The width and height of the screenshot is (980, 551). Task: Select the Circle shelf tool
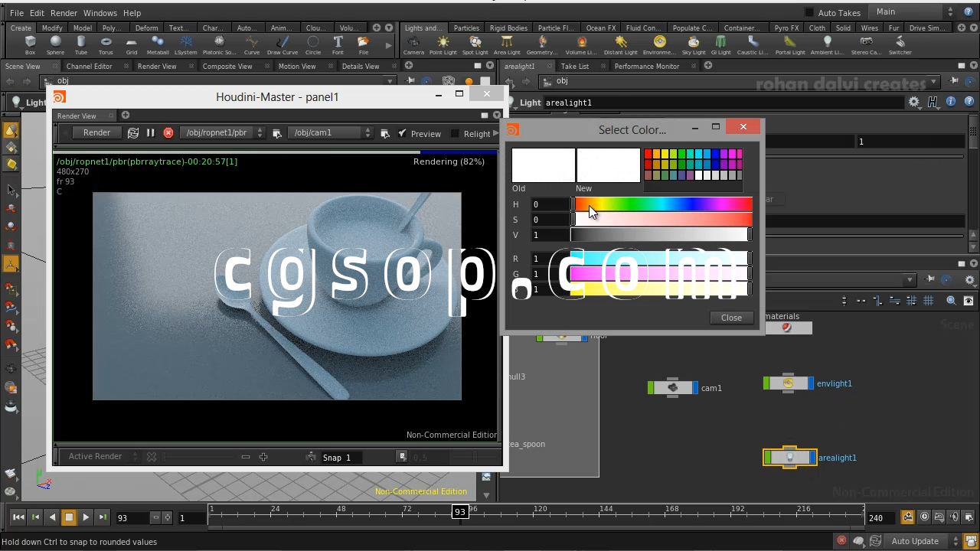click(x=313, y=45)
